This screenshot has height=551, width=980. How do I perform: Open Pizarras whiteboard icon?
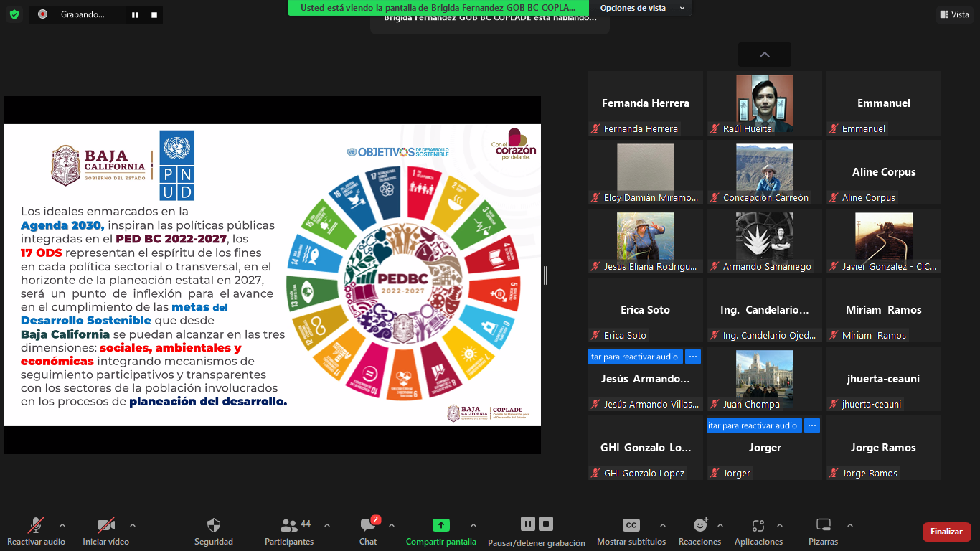[x=823, y=525]
